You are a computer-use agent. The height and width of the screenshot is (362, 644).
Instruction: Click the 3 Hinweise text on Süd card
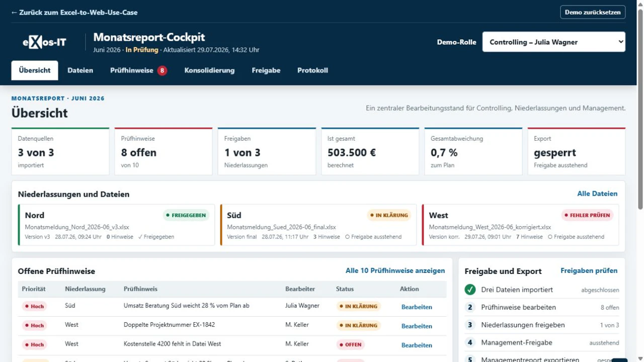point(327,237)
